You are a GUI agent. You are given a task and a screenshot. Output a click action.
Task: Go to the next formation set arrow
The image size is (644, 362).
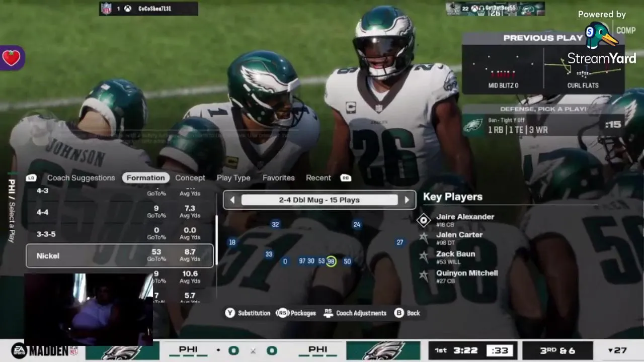[x=407, y=200]
